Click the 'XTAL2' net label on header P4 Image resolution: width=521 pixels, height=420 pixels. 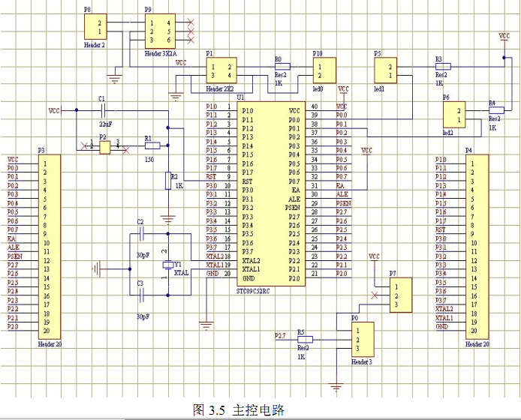click(x=444, y=309)
